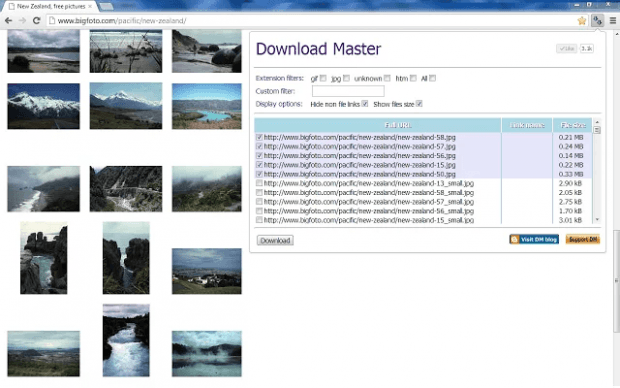This screenshot has height=388, width=620.
Task: Click the Download button
Action: click(x=275, y=240)
